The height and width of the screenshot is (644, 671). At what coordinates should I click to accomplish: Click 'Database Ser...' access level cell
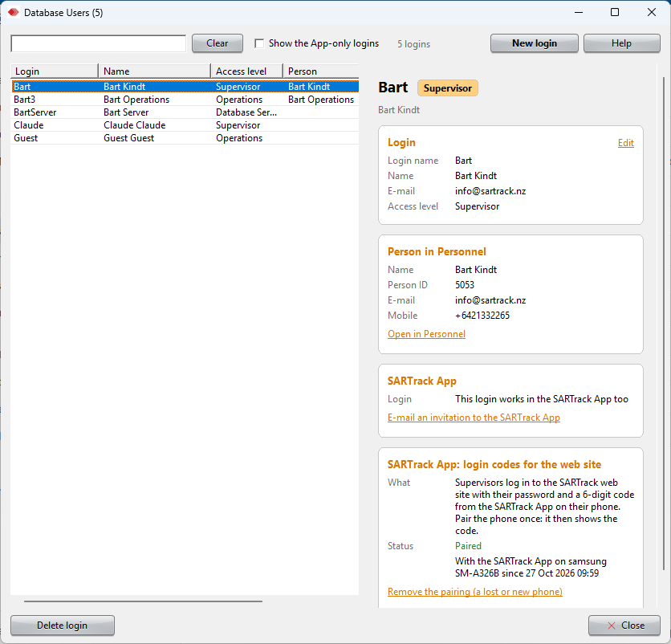[x=246, y=112]
